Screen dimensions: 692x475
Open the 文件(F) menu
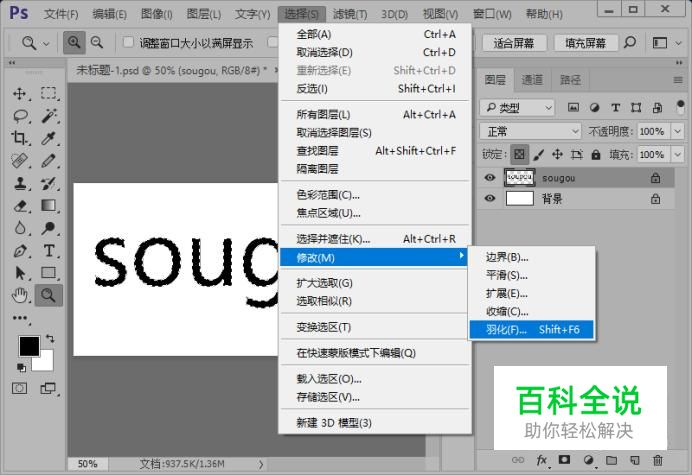click(61, 14)
